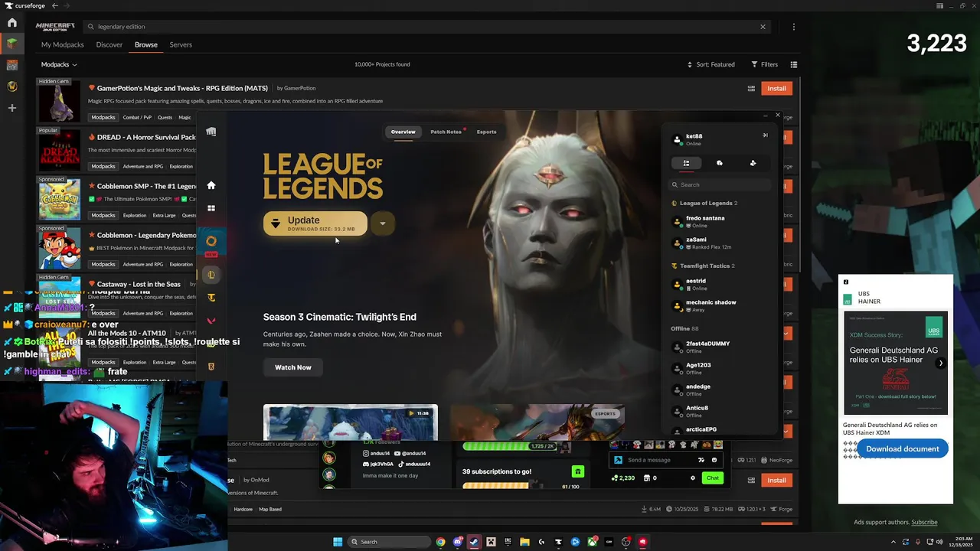Open the Sort: Featured dropdown
980x551 pixels.
pos(710,65)
